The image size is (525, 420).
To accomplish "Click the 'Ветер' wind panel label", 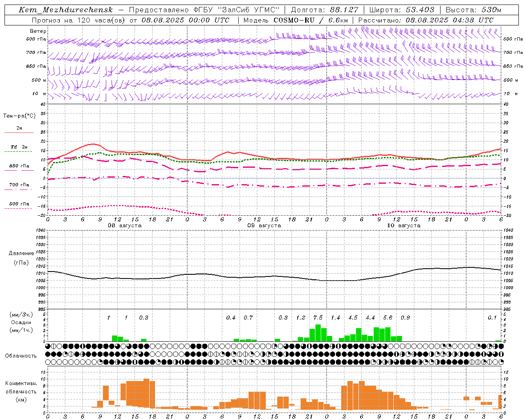I will click(x=38, y=31).
